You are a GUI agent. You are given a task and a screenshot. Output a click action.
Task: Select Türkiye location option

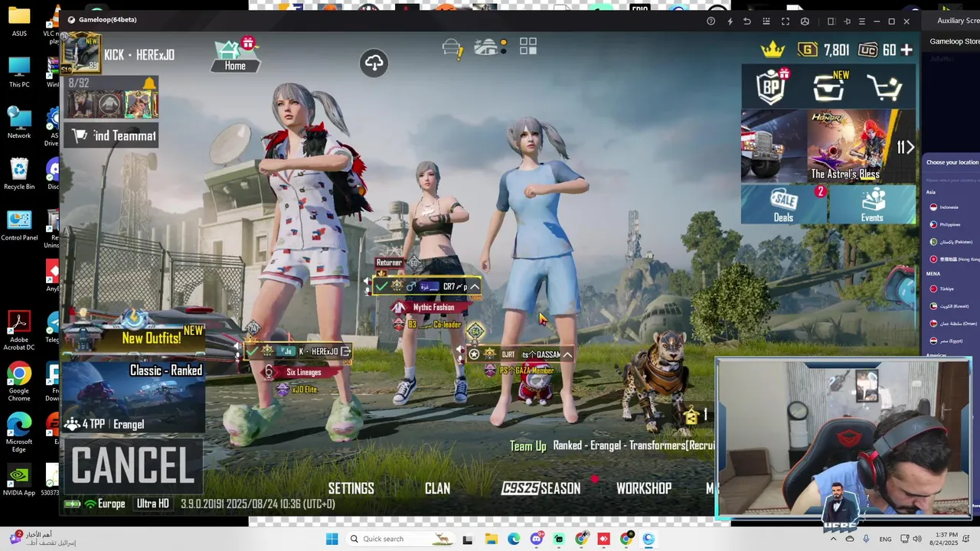942,289
